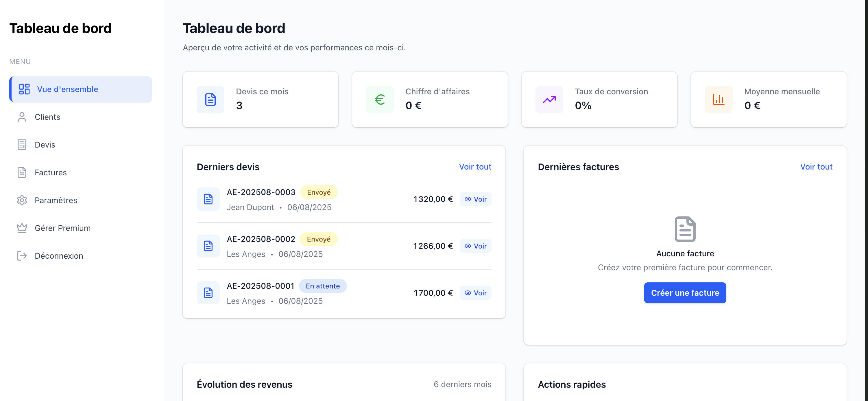
Task: Click Voir tout in Dernières factures
Action: (x=816, y=167)
